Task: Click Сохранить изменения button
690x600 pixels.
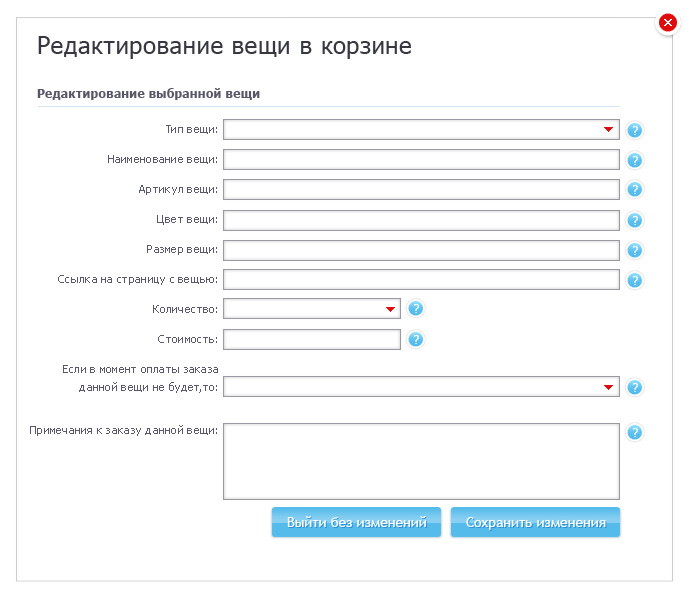Action: 535,522
